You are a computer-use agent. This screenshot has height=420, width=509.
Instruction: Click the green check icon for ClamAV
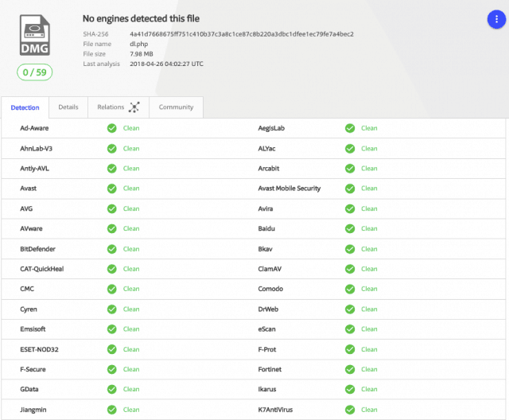pyautogui.click(x=350, y=269)
